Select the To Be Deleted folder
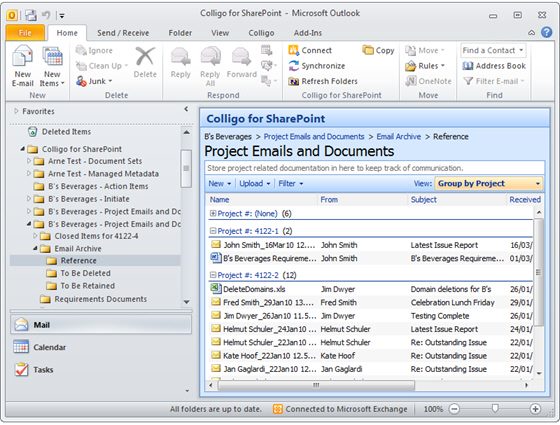 85,273
